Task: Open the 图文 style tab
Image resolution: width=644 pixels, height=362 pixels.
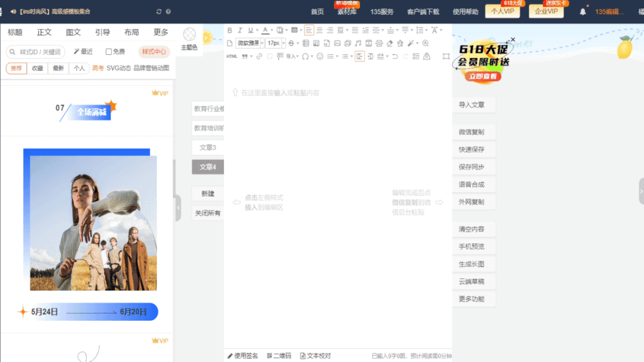Action: click(x=73, y=32)
